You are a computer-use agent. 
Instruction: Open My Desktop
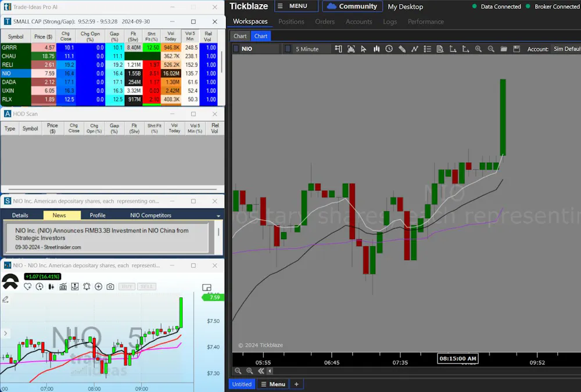pyautogui.click(x=406, y=6)
